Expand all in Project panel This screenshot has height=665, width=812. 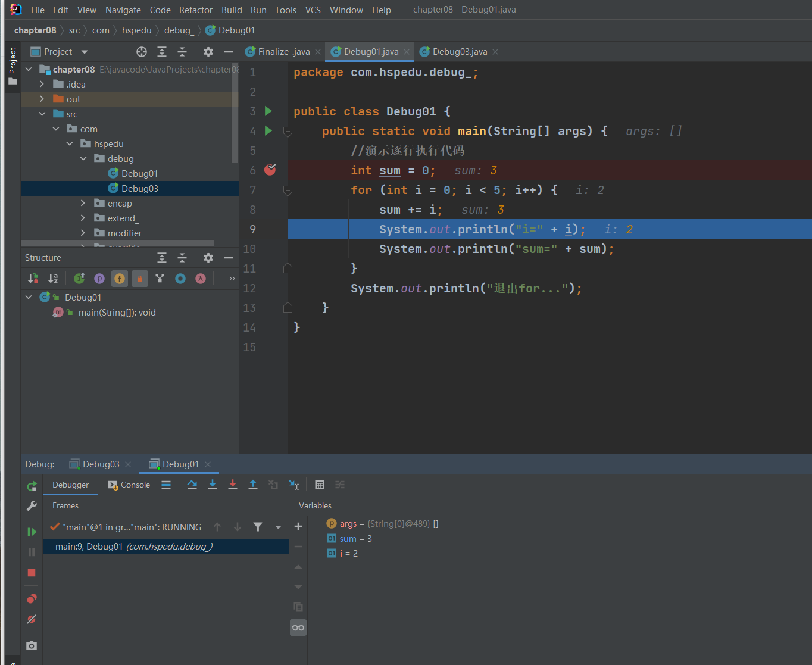tap(162, 52)
